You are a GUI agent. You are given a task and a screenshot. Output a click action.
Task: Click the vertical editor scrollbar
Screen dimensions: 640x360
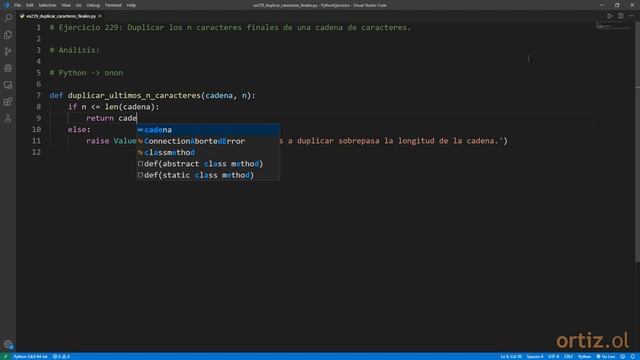(638, 142)
